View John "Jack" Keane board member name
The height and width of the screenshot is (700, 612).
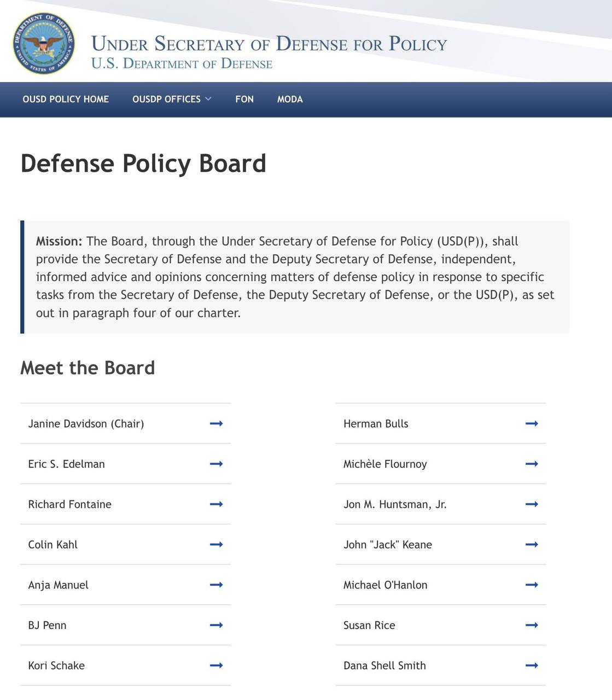coord(388,545)
